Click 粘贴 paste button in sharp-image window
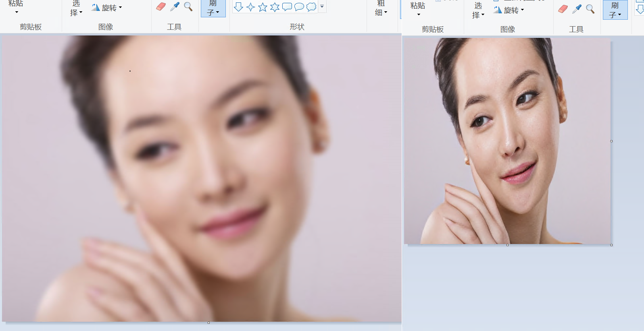This screenshot has width=644, height=331. (418, 6)
